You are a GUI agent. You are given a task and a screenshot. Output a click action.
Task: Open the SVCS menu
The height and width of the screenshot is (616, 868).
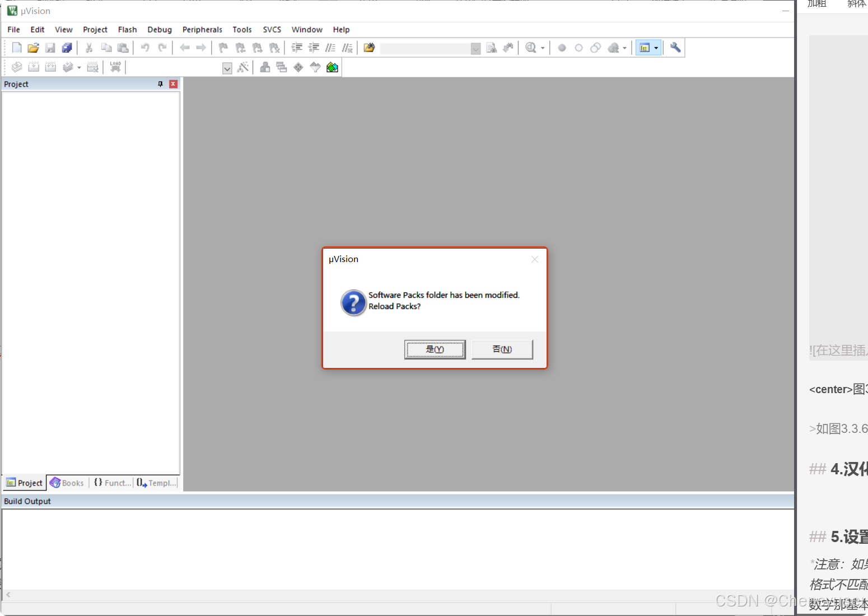pos(272,30)
